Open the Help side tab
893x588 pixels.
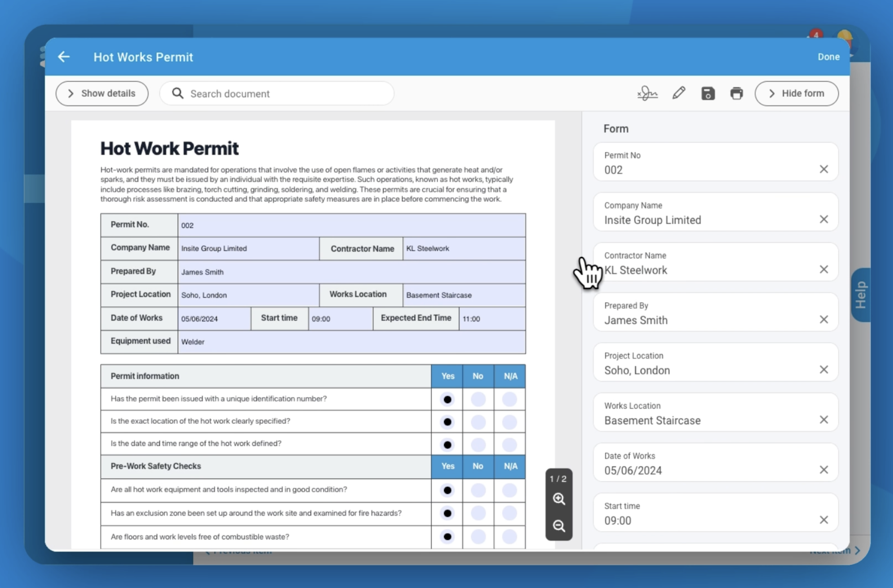860,295
